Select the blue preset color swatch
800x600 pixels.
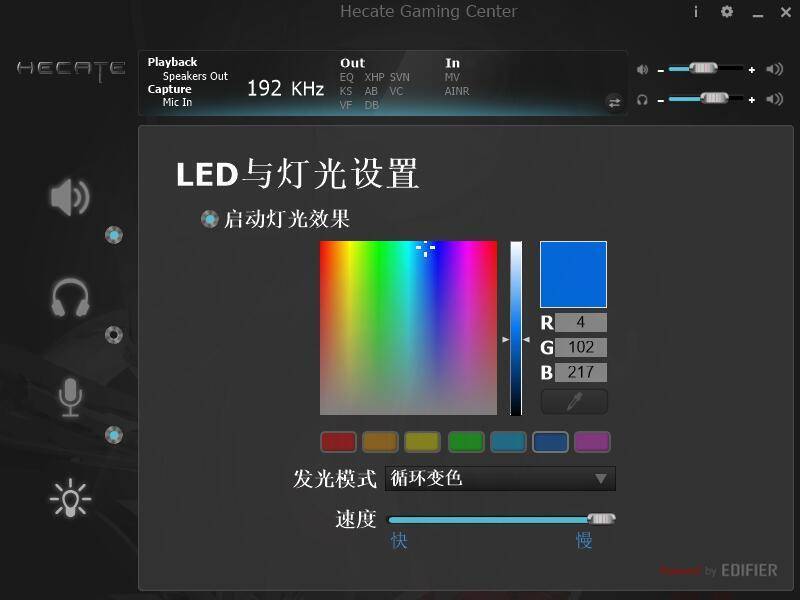tap(550, 442)
